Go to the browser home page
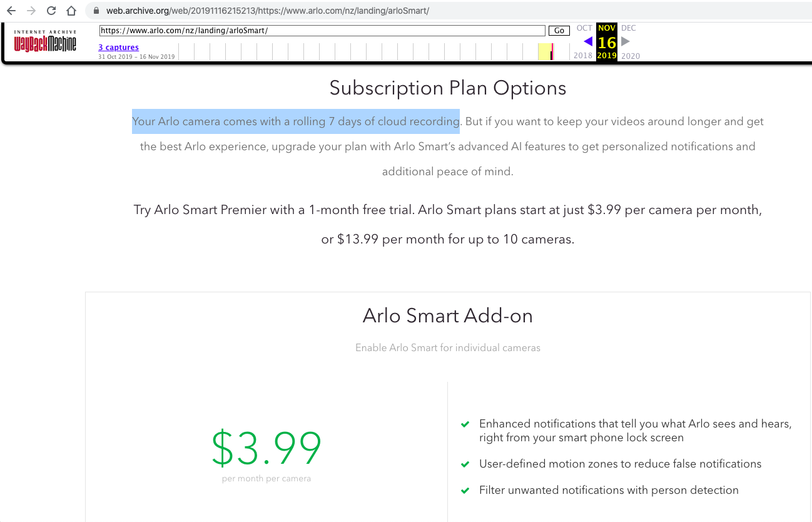Viewport: 812px width, 522px height. coord(71,11)
